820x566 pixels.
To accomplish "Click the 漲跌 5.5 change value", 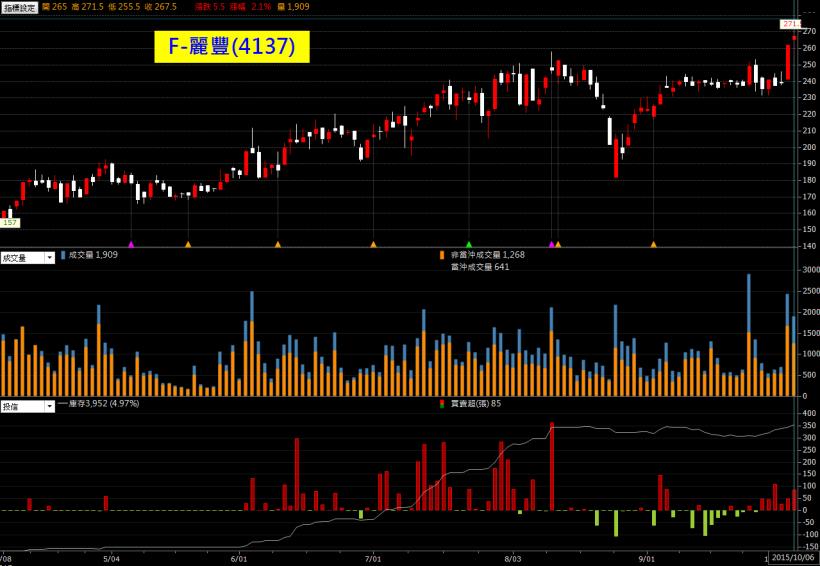I will tap(209, 7).
